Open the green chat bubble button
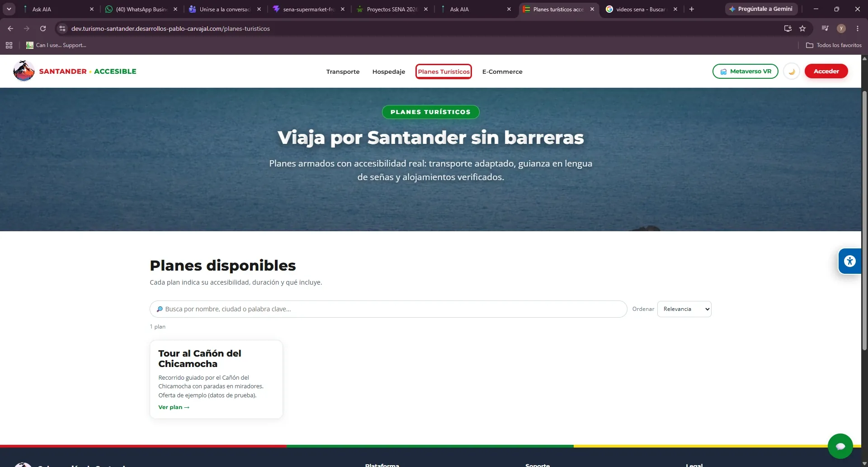The image size is (868, 467). tap(840, 446)
